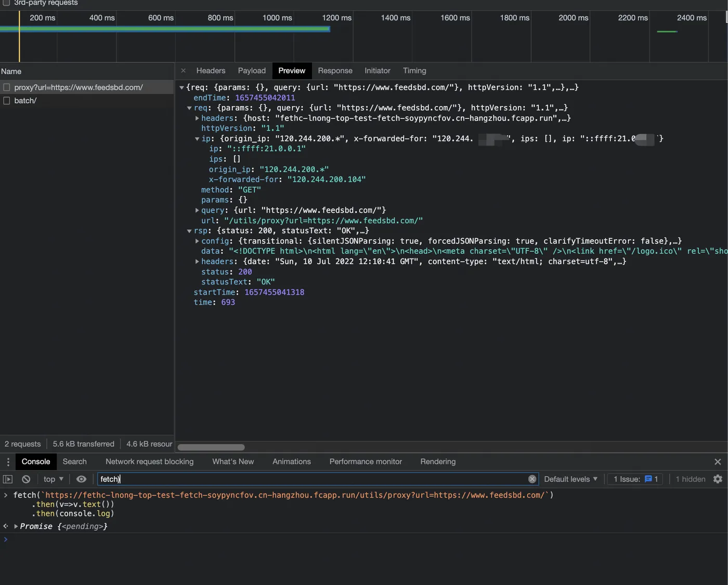Image resolution: width=728 pixels, height=585 pixels.
Task: Click the preview horizontal scrollbar thumb
Action: (211, 447)
